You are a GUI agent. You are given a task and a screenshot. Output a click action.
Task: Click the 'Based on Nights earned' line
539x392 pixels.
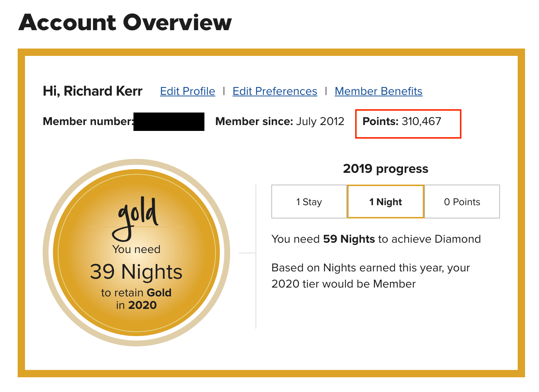coord(371,268)
